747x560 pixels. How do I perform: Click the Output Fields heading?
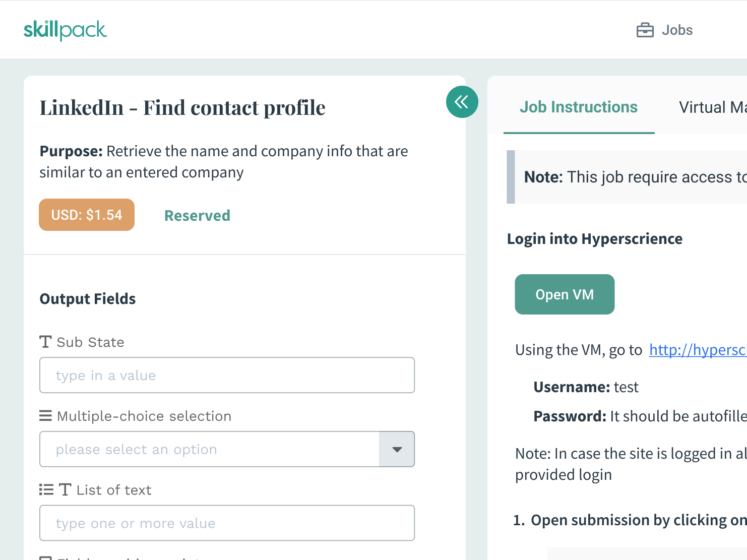88,299
